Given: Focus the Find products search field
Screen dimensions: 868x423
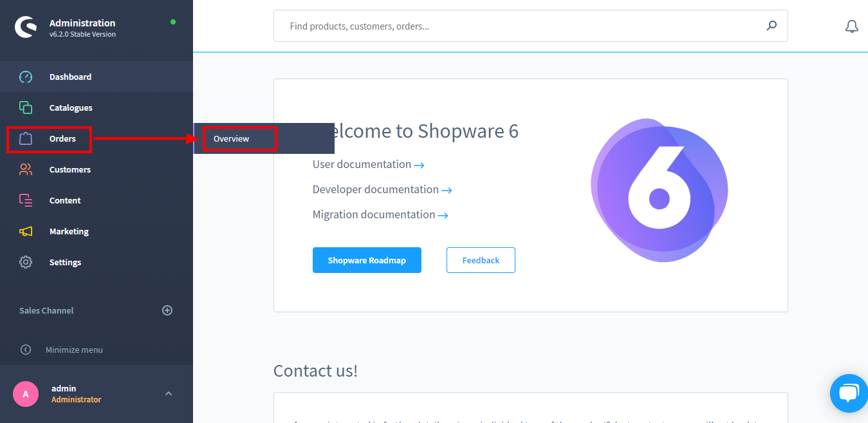Looking at the screenshot, I should click(x=531, y=26).
